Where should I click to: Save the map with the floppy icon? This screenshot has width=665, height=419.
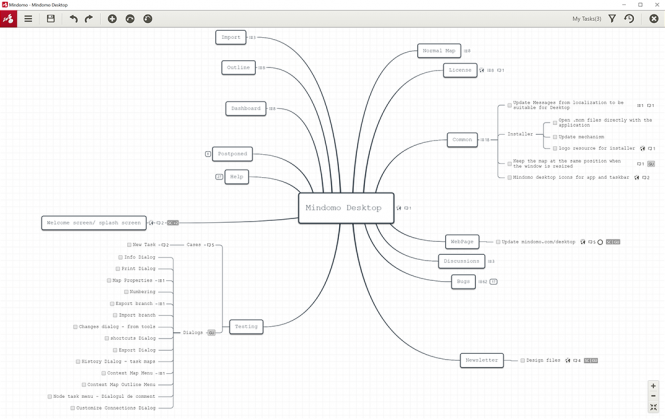pos(51,19)
